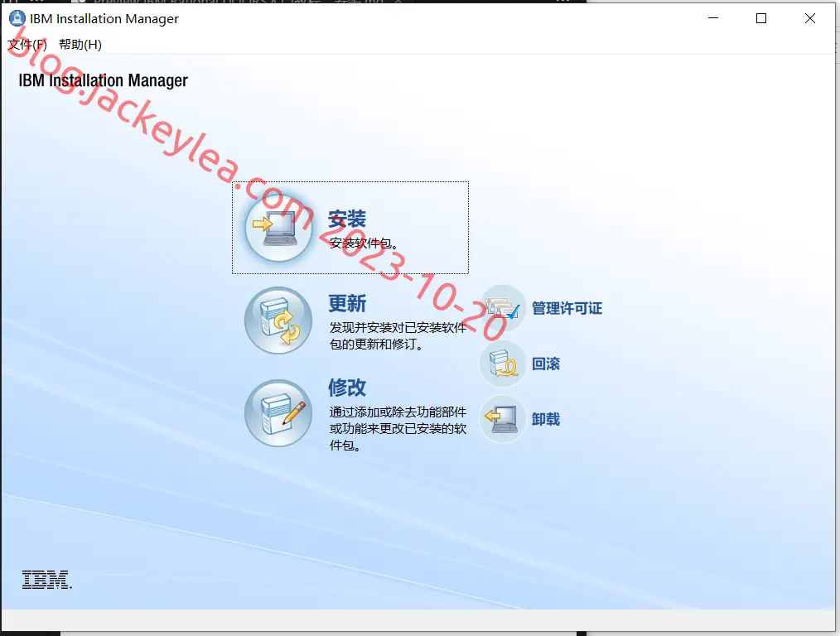840x636 pixels.
Task: Click the description text 安装软件包。
Action: click(x=364, y=243)
